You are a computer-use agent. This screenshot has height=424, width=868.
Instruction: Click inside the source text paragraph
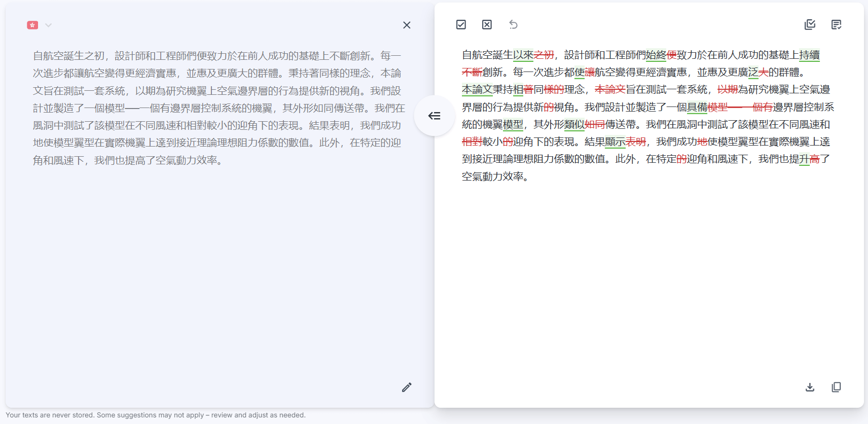pyautogui.click(x=219, y=108)
